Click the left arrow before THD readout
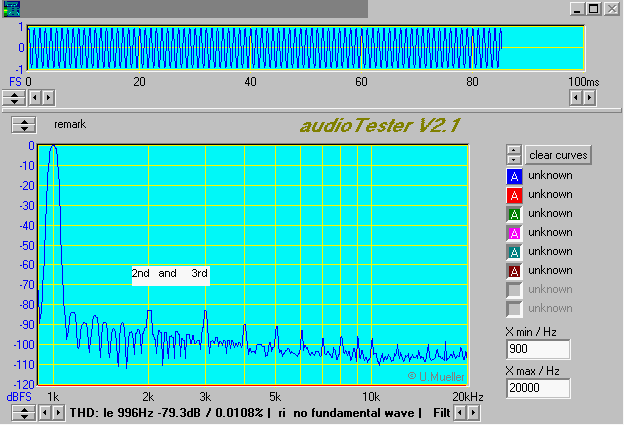 (45, 413)
